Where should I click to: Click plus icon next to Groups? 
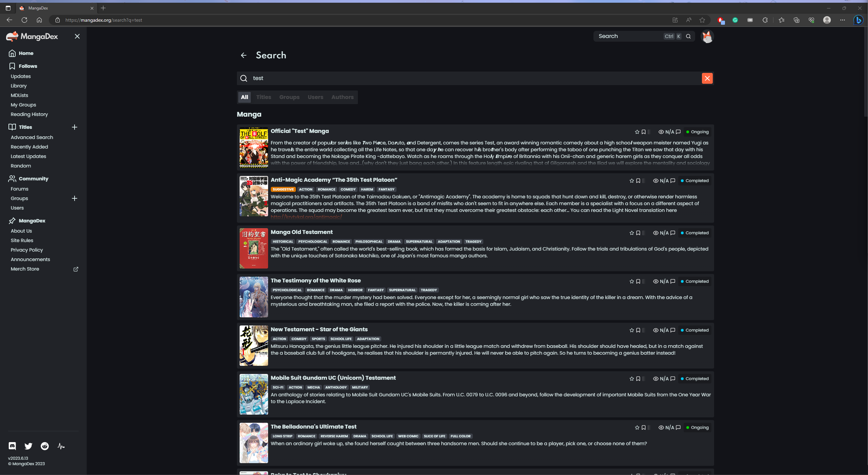tap(75, 198)
